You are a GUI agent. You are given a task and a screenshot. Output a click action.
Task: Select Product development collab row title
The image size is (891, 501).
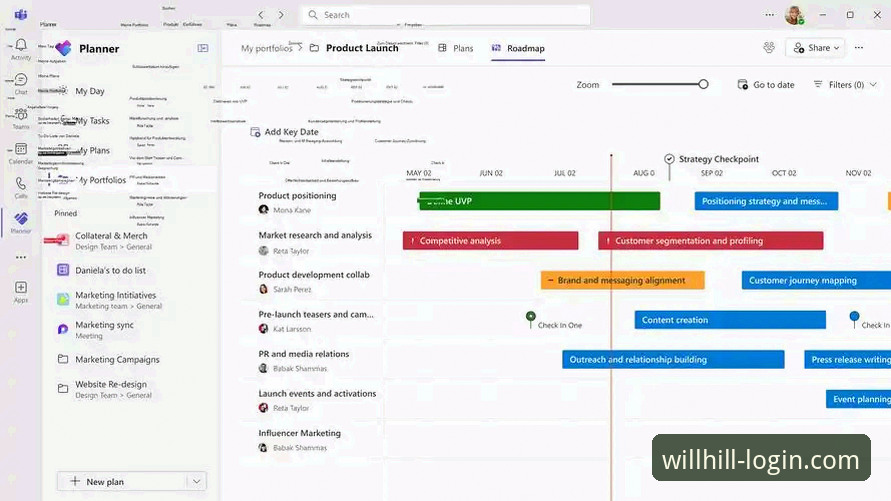tap(314, 274)
